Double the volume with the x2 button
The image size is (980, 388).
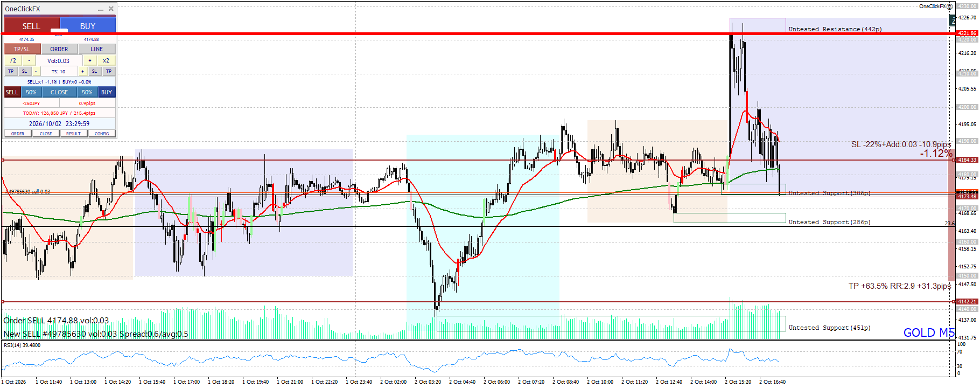point(106,60)
